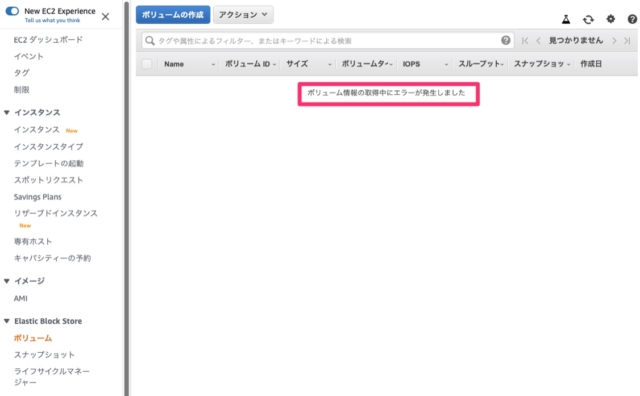Image resolution: width=640 pixels, height=396 pixels.
Task: Sort by the 作成日 column header
Action: tap(591, 64)
